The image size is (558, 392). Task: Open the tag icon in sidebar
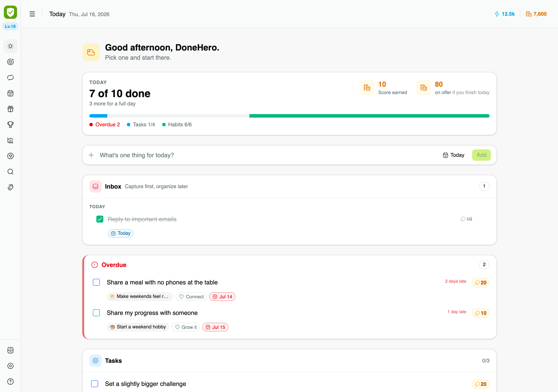(x=10, y=188)
